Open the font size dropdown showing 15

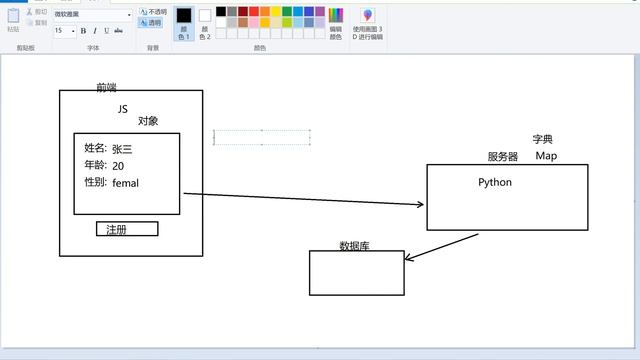(64, 31)
